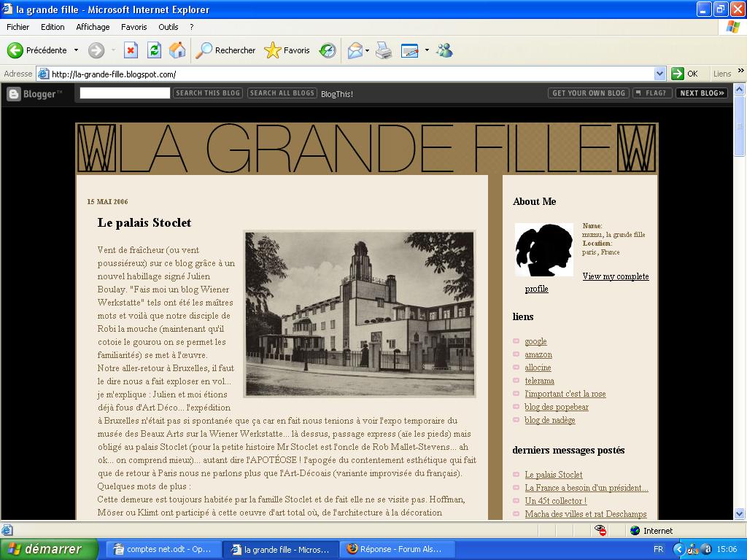Open the Outils menu
Image resolution: width=747 pixels, height=560 pixels.
tap(169, 27)
